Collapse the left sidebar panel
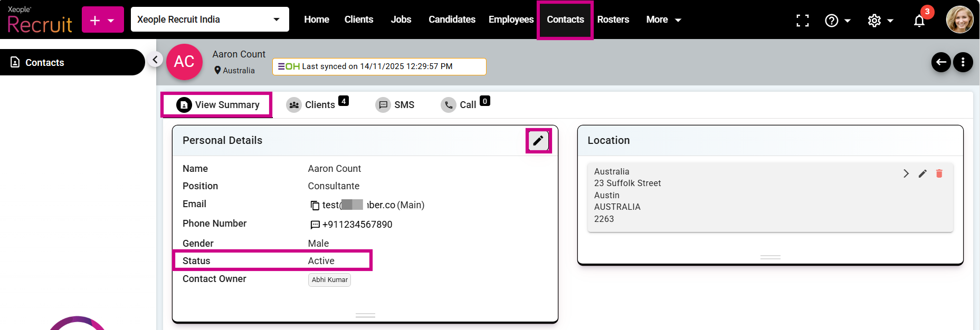Viewport: 980px width, 330px height. pos(155,60)
